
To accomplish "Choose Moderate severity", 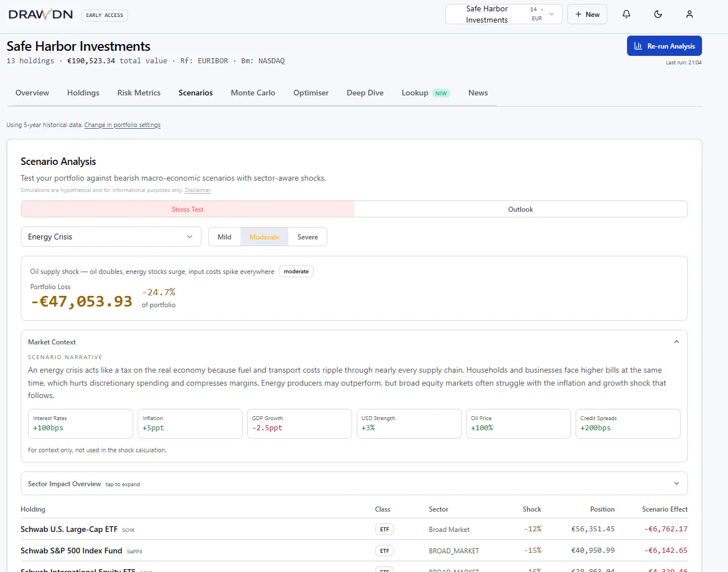I will pyautogui.click(x=264, y=237).
